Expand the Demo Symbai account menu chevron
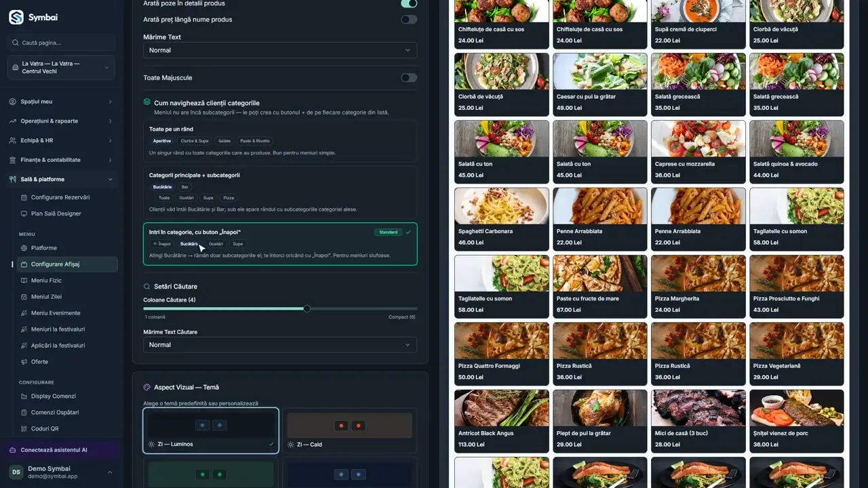868x488 pixels. [110, 472]
